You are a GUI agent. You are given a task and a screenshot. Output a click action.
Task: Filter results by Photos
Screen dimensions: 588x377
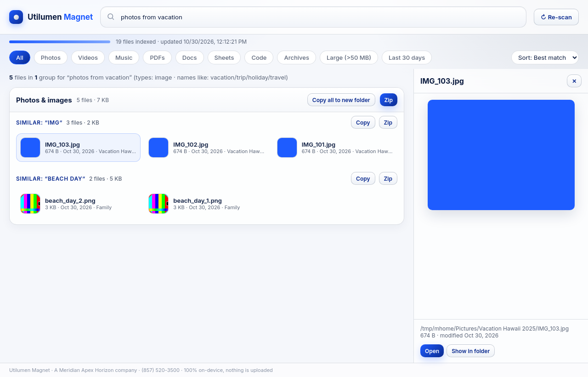coord(51,57)
